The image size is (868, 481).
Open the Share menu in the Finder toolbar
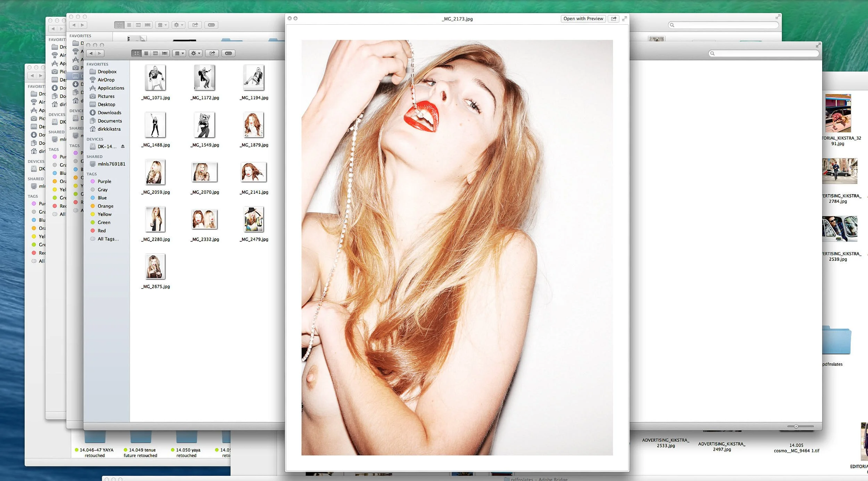(212, 53)
